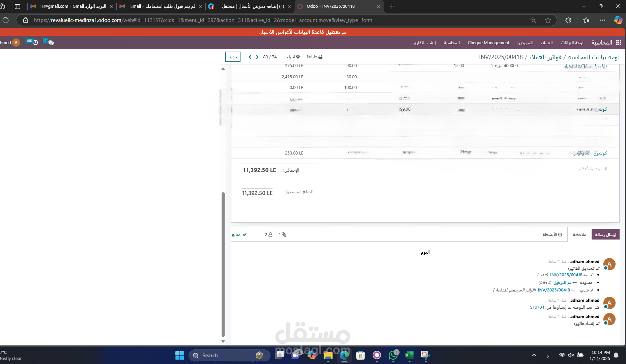Switch to the مستقل portfolio browser tab
The height and width of the screenshot is (364, 626).
(250, 6)
